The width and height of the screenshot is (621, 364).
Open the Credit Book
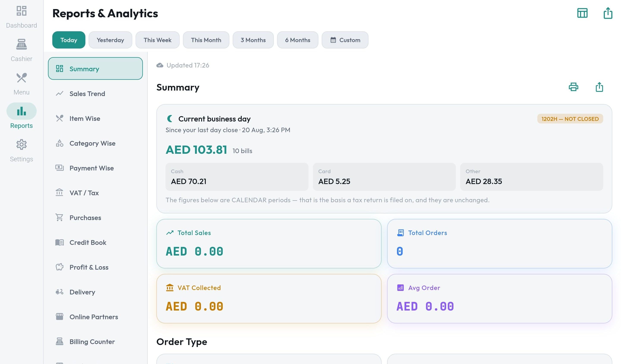95,243
